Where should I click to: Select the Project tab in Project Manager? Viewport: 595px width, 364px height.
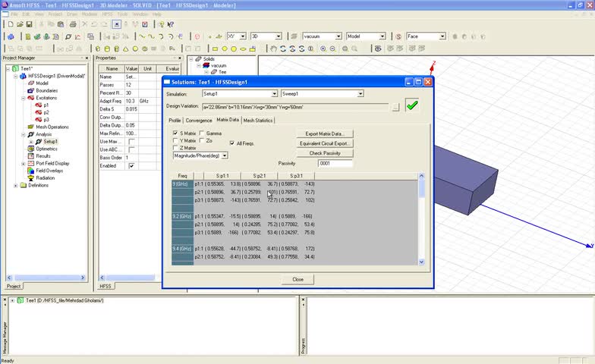click(14, 287)
